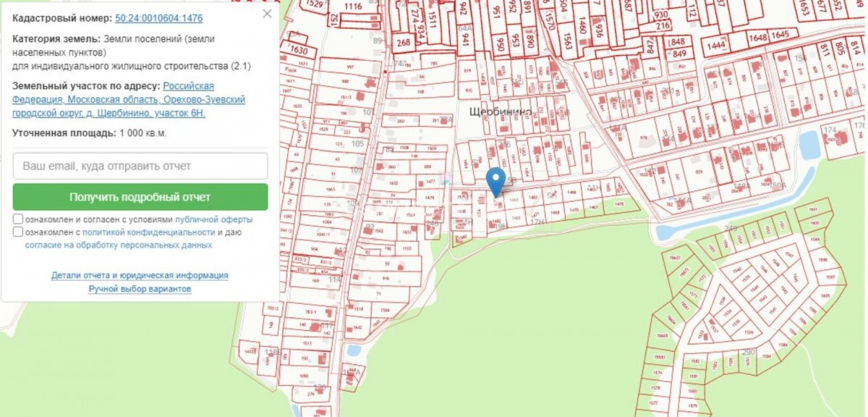Click Ручной выбор вариантов link
The image size is (868, 417).
(140, 288)
